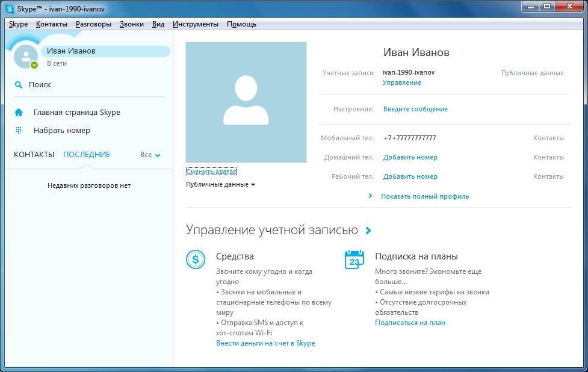This screenshot has width=588, height=372.
Task: Click Подписаться на план link
Action: (x=410, y=323)
